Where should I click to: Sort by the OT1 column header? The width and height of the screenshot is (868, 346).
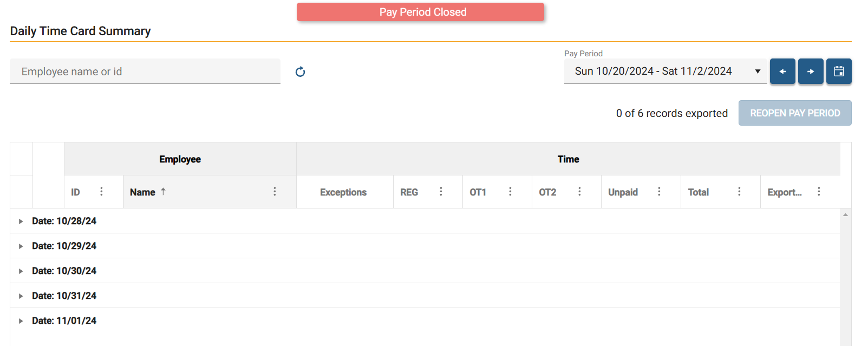click(x=478, y=192)
